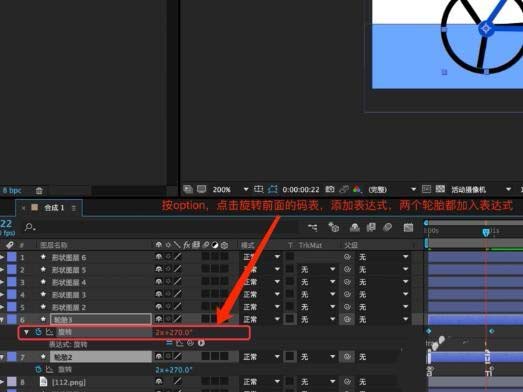Screen dimensions: 523x392
Task: Toggle the shy switch of layer 8
Action: 159,381
